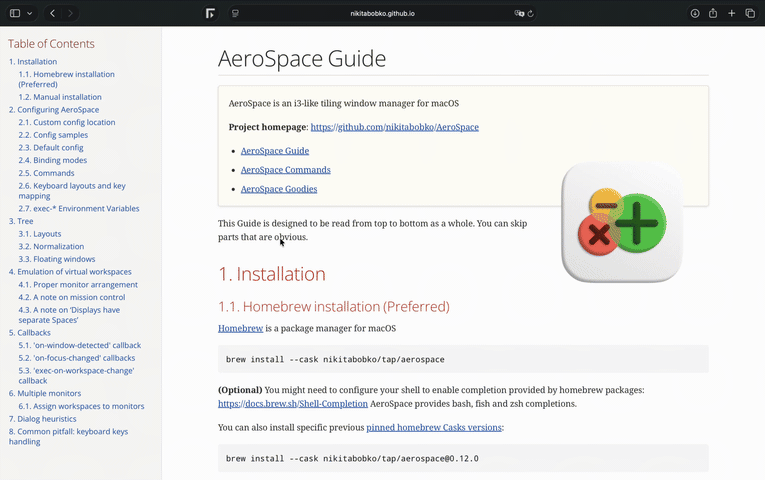
Task: Jump to 3. Tree section
Action: point(21,221)
